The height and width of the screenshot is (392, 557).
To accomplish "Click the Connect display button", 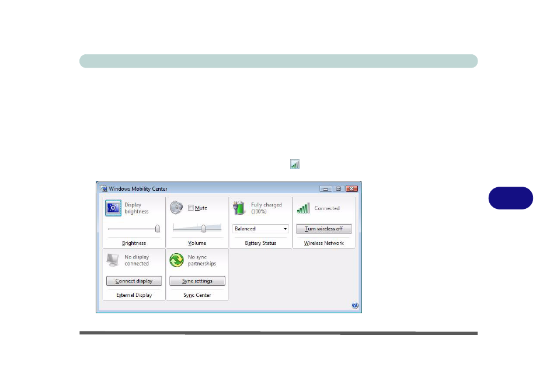I will 134,281.
